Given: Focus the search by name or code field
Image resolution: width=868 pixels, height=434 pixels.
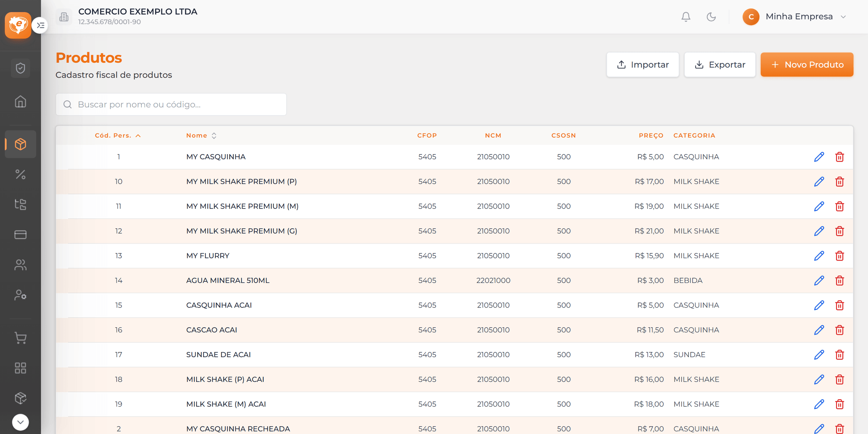Looking at the screenshot, I should click(x=171, y=104).
